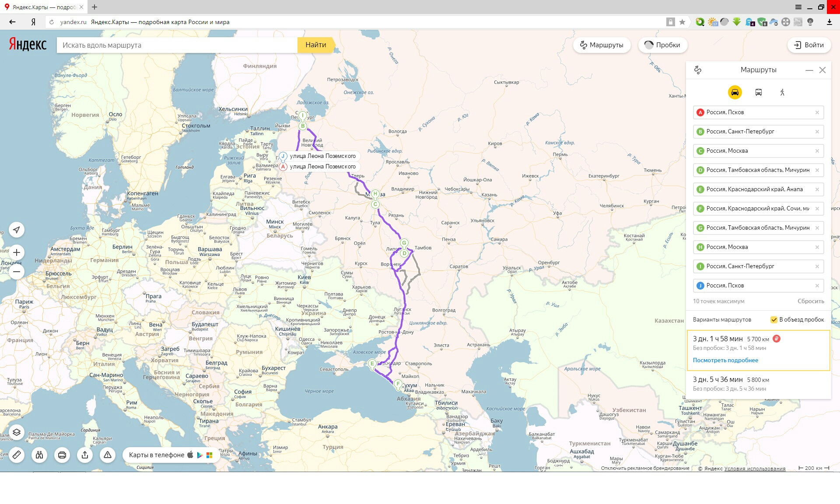The image size is (840, 504).
Task: Select the Яндекс.Карты browser tab
Action: click(x=44, y=7)
